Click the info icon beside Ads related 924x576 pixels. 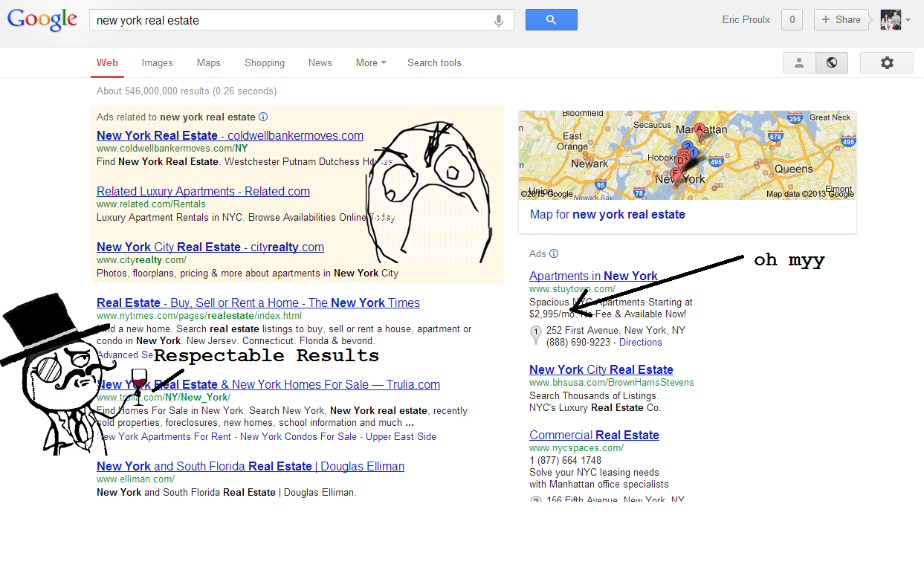click(263, 117)
